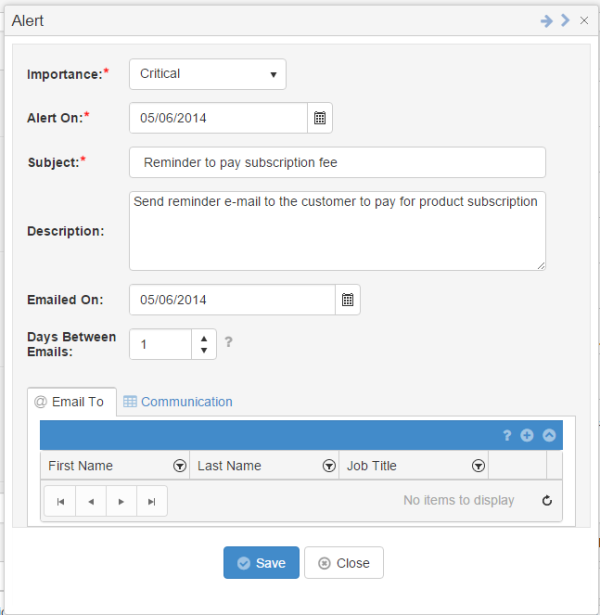Add a new Email To recipient
The height and width of the screenshot is (615, 600).
pyautogui.click(x=527, y=435)
